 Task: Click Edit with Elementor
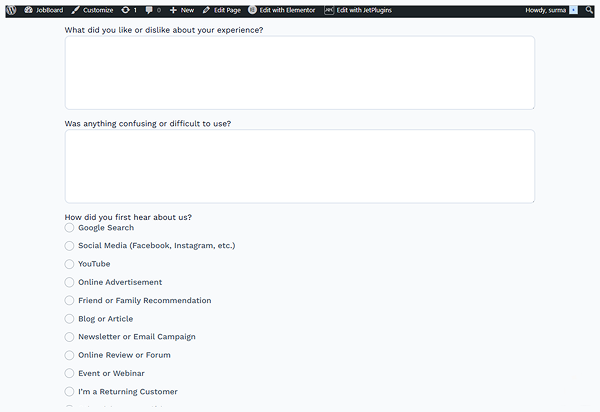coord(283,9)
